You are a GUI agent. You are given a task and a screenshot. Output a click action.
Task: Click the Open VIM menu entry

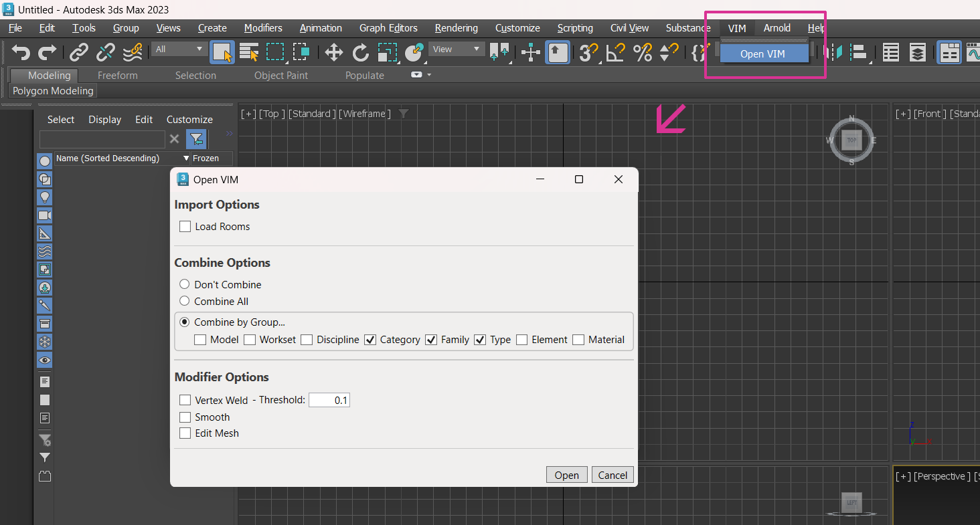764,54
